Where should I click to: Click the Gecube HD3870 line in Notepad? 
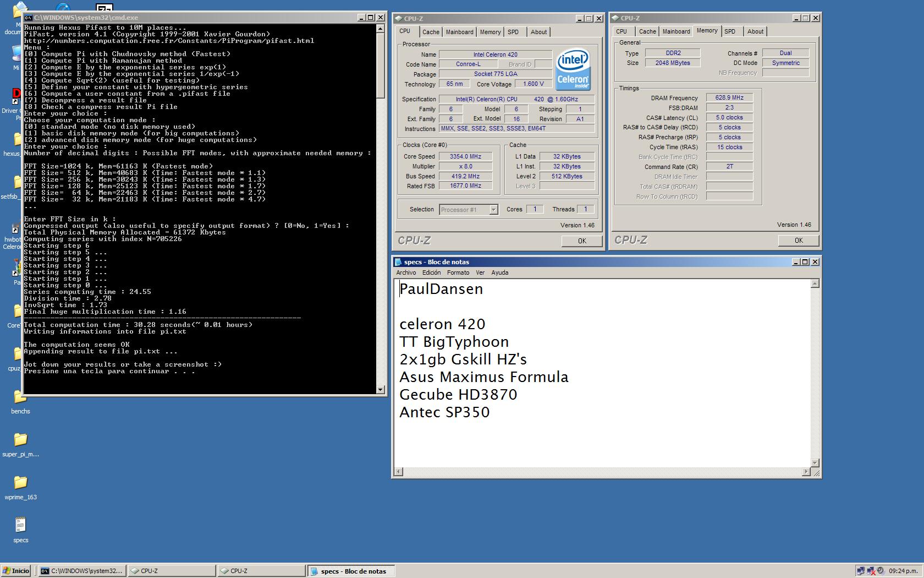[x=458, y=395]
